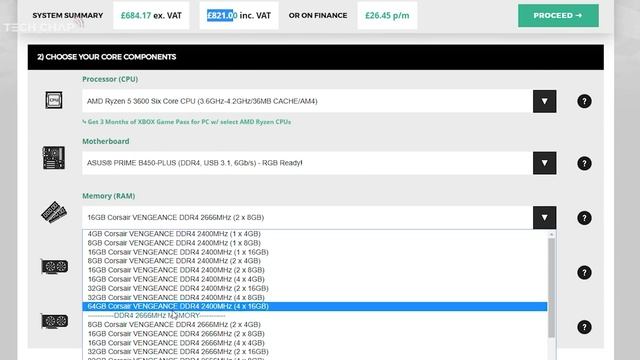Open the AMD Ryzen 5 3600 processor field
Screen dimensions: 640x360
[x=307, y=101]
